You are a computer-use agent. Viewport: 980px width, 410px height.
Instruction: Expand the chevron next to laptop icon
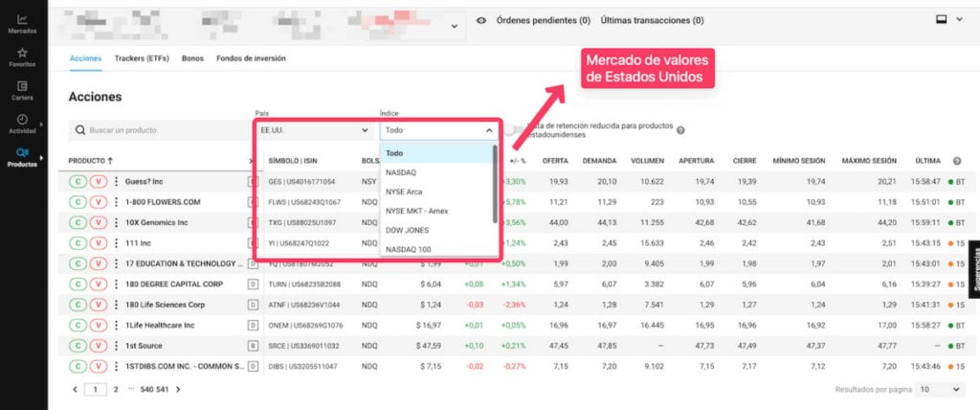pos(959,19)
